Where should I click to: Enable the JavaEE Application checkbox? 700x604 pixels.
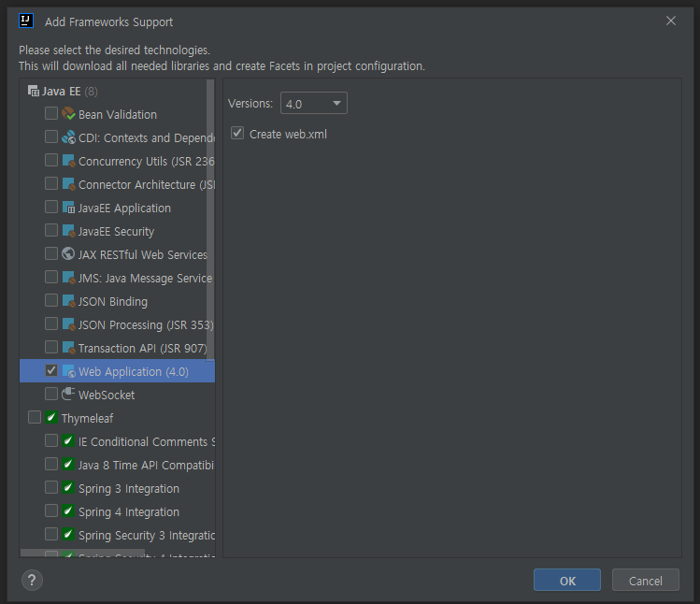click(x=51, y=207)
